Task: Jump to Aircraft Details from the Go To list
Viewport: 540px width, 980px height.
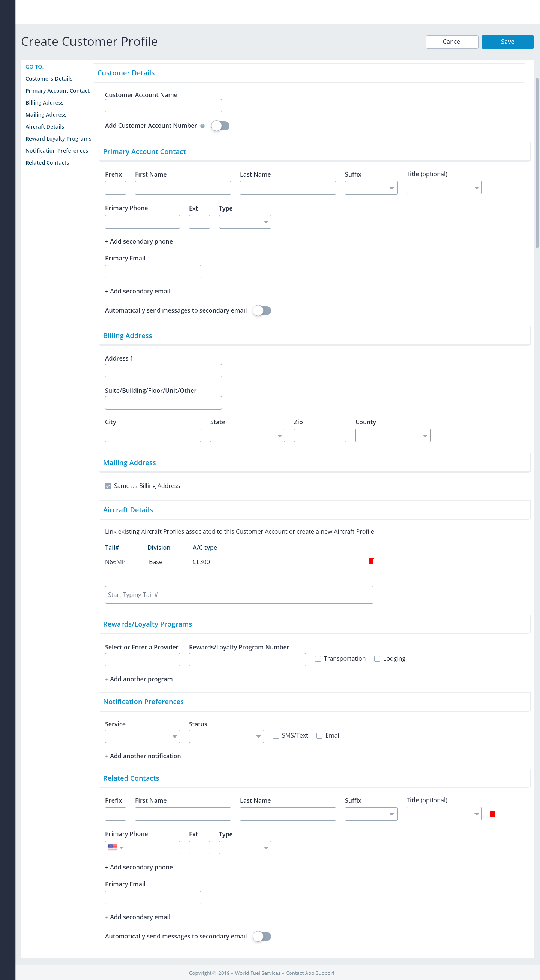Action: coord(45,127)
